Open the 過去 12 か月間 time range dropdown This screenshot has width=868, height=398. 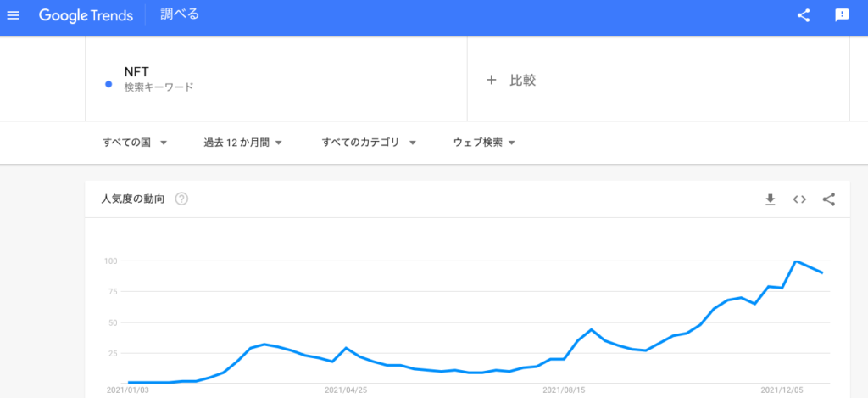243,143
